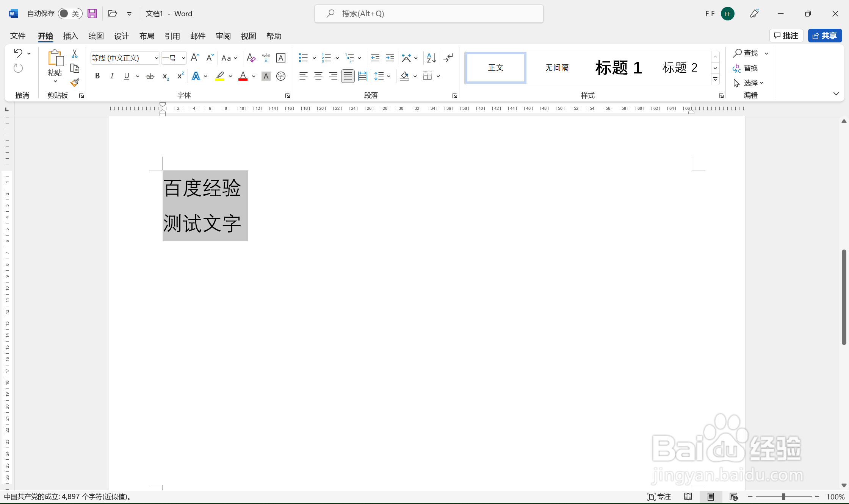Viewport: 849px width, 504px height.
Task: Switch to the Layout tab
Action: 147,36
